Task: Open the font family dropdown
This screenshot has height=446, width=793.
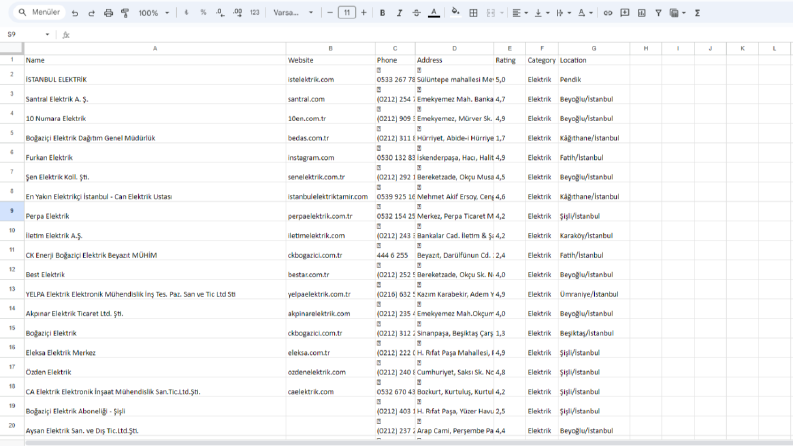Action: 293,13
